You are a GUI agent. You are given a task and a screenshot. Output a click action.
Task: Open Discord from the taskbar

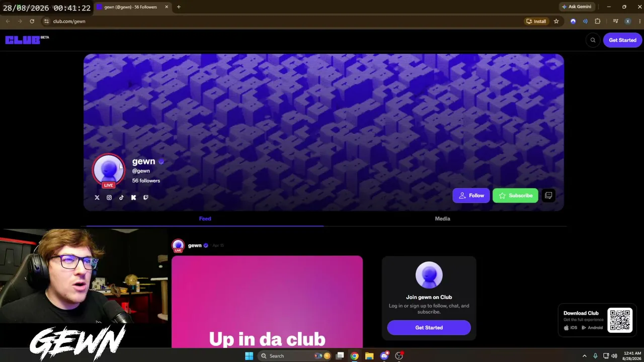point(384,356)
